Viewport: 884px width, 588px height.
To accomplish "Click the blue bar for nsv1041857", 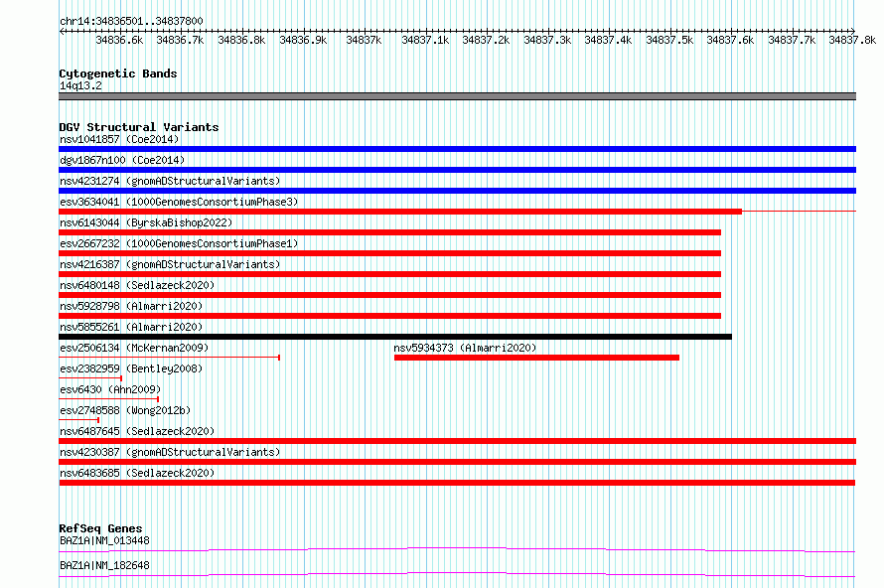I will (457, 149).
